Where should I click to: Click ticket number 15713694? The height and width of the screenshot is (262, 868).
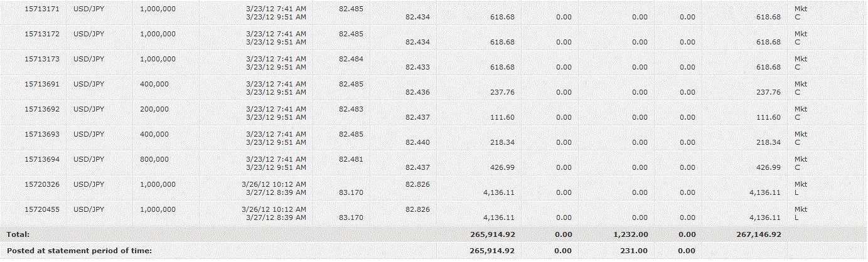42,159
